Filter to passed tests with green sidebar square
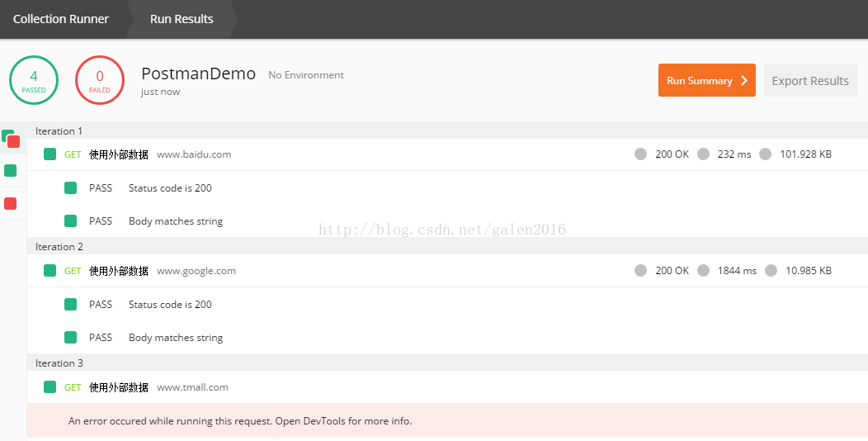 [11, 171]
